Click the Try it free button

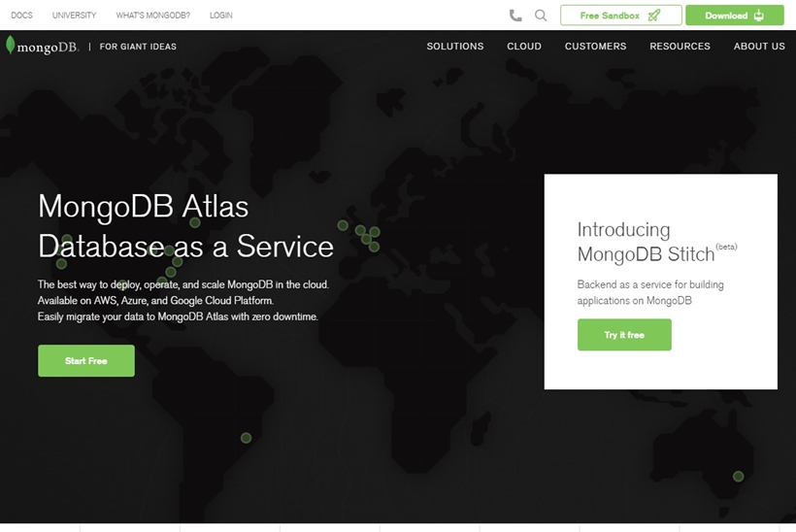click(624, 335)
